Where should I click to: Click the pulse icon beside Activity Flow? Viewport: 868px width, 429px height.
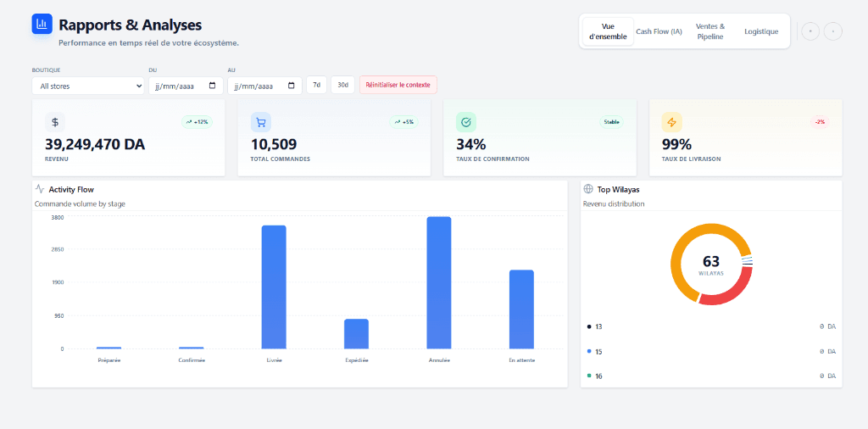[40, 189]
